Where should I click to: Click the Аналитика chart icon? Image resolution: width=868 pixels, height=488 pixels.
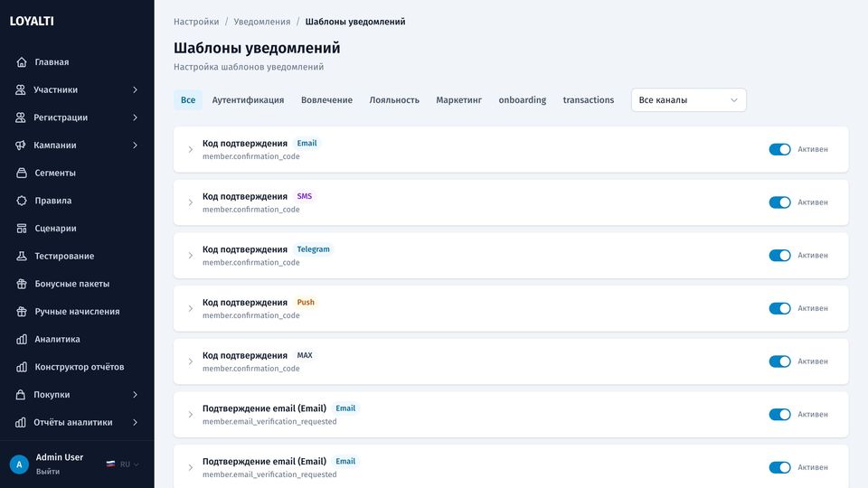coord(22,339)
